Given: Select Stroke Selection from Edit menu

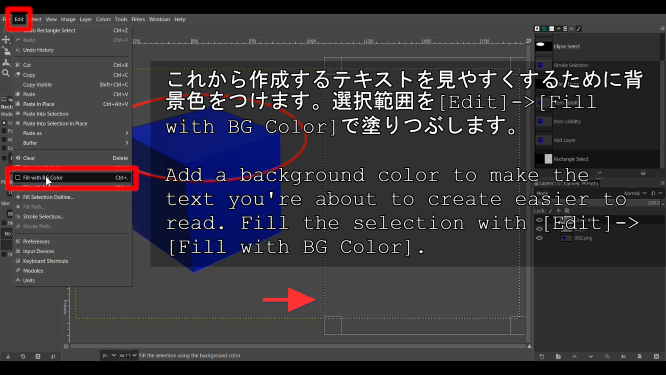Looking at the screenshot, I should tap(71, 217).
